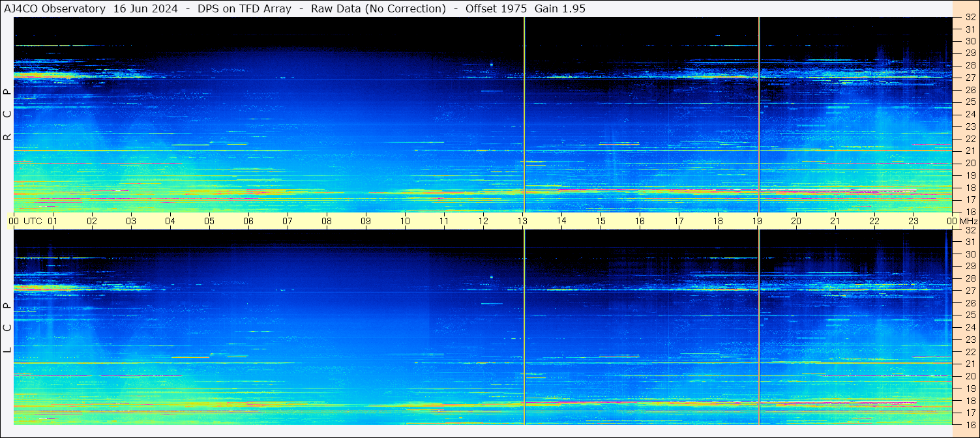Screen dimensions: 980x438
Task: Click the 18 MHz label in the RCP panel scale
Action: (x=970, y=188)
